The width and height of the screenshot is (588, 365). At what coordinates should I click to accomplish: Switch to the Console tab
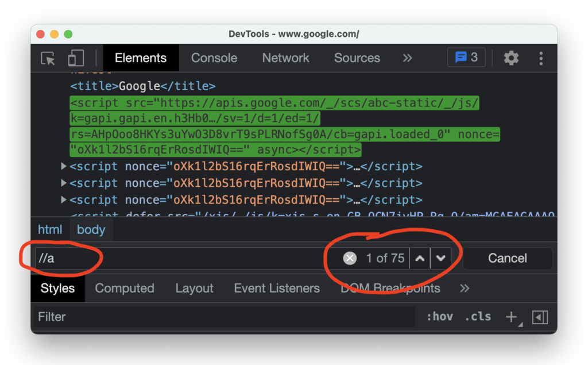tap(214, 58)
